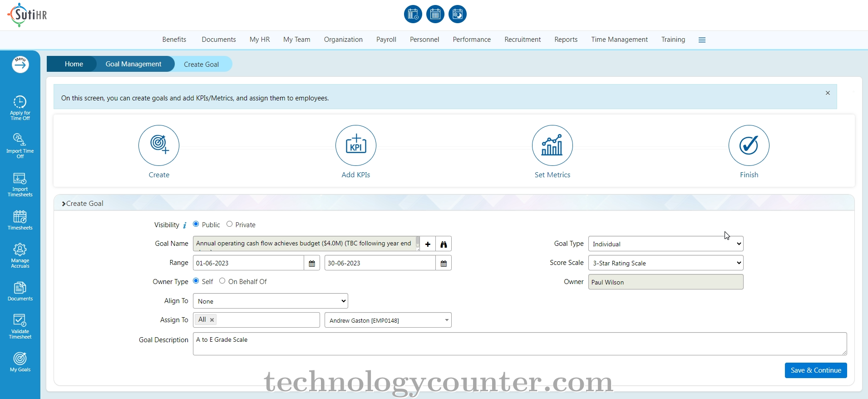Open the hamburger more-menu icon
The height and width of the screenshot is (399, 868).
pos(702,40)
